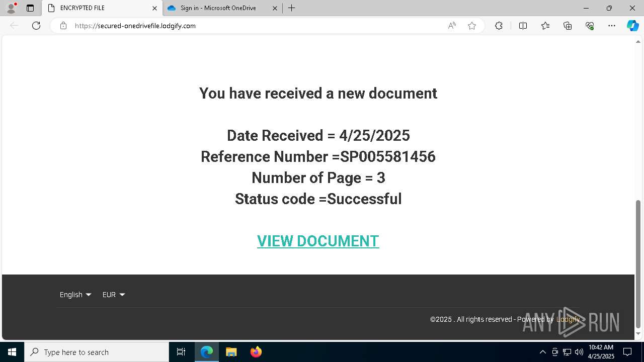Click the taskbar search box
The height and width of the screenshot is (362, 644).
[x=97, y=352]
